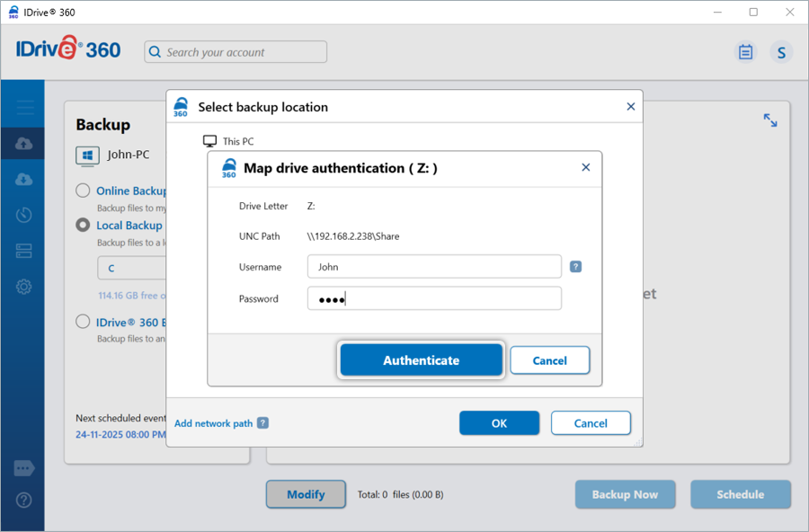Click into the Password field

[434, 299]
